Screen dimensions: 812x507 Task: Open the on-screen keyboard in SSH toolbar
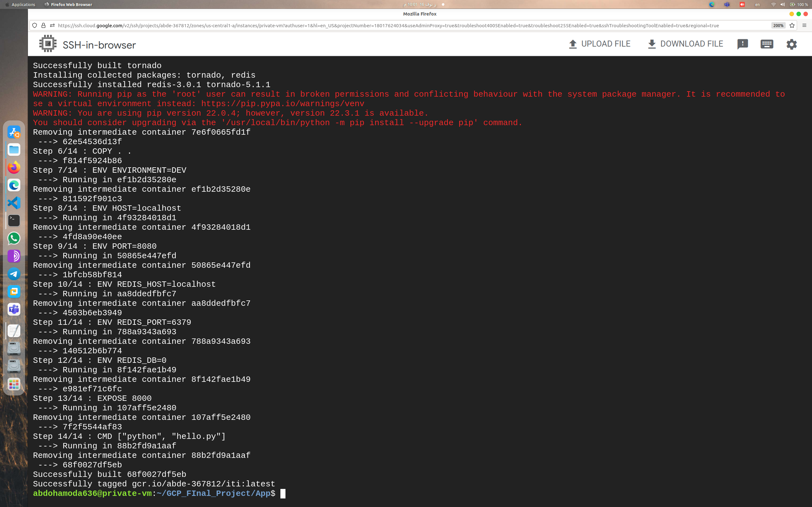pyautogui.click(x=767, y=44)
